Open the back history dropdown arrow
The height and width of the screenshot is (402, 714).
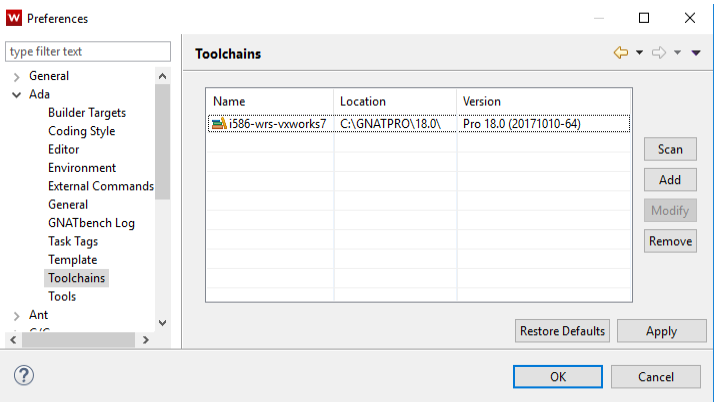pos(639,53)
